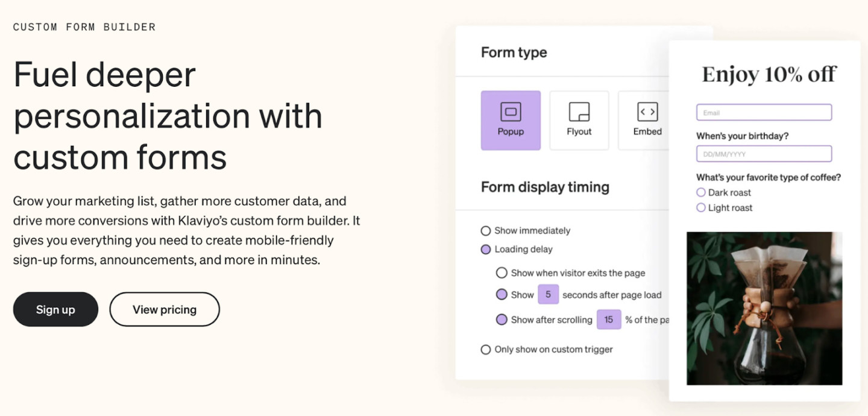Select the Loading delay option

click(x=485, y=249)
